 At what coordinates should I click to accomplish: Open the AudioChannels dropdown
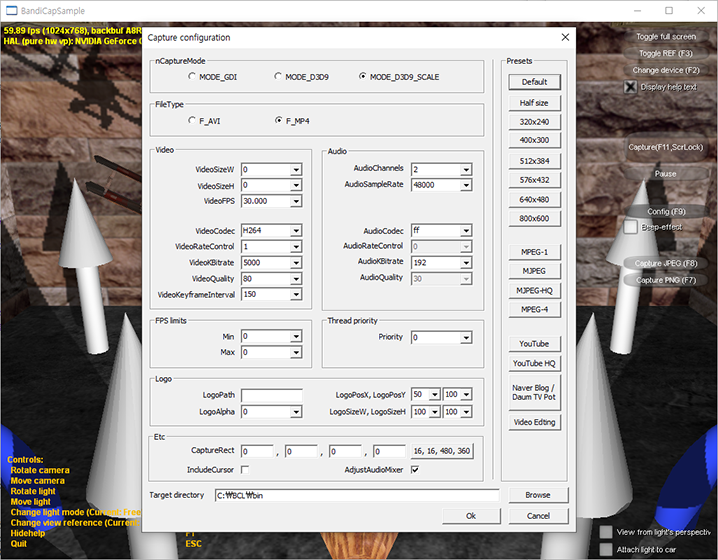click(466, 169)
